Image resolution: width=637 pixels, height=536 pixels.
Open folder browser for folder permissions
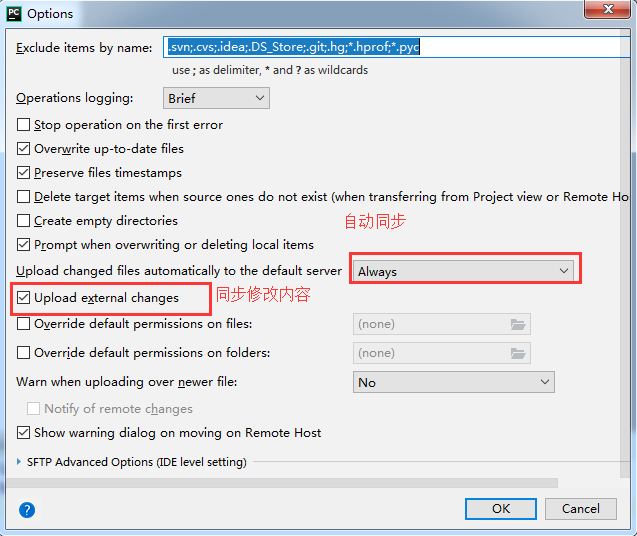[518, 353]
